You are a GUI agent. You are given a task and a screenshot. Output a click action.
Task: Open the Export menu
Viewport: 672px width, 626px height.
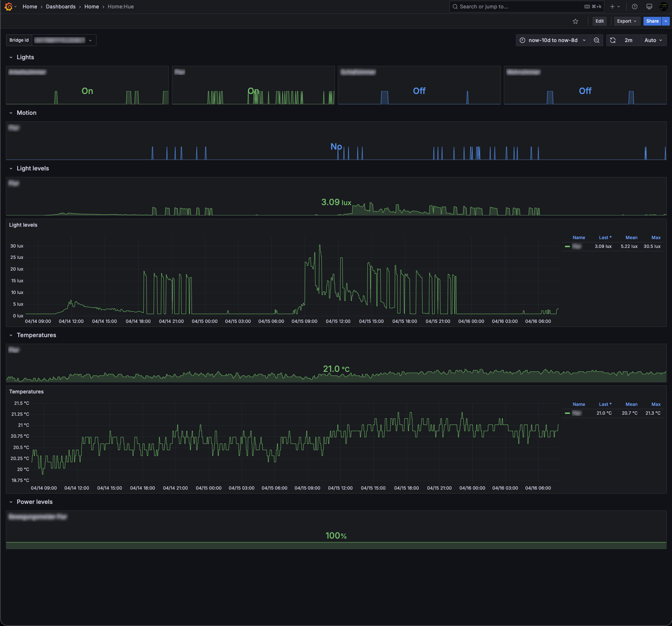click(x=627, y=21)
